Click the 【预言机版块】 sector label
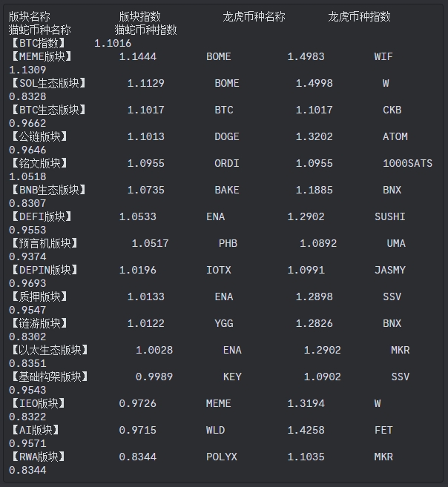 click(44, 243)
